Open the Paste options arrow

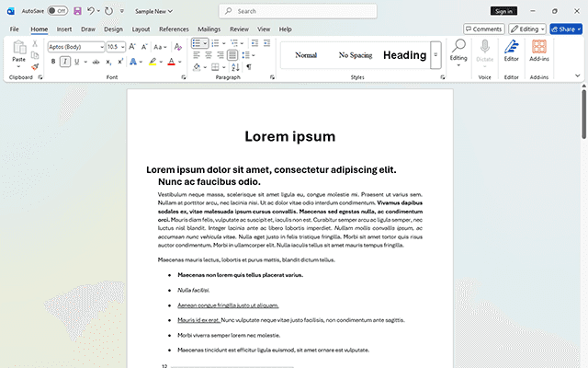(x=18, y=66)
